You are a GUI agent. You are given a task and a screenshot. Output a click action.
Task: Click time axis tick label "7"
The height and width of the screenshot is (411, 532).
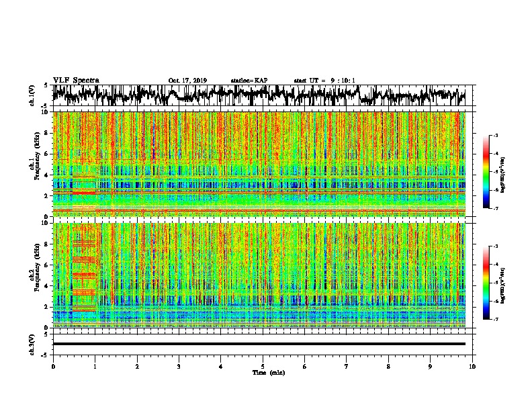347,367
